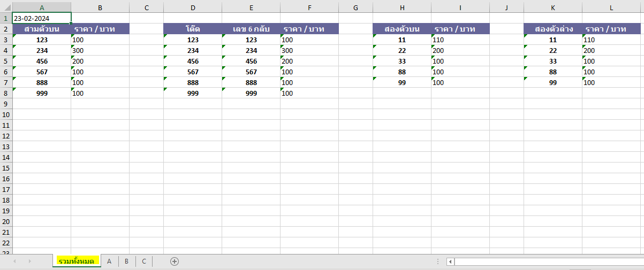Select the cell with 300 in column B
This screenshot has width=644, height=270.
pos(100,50)
